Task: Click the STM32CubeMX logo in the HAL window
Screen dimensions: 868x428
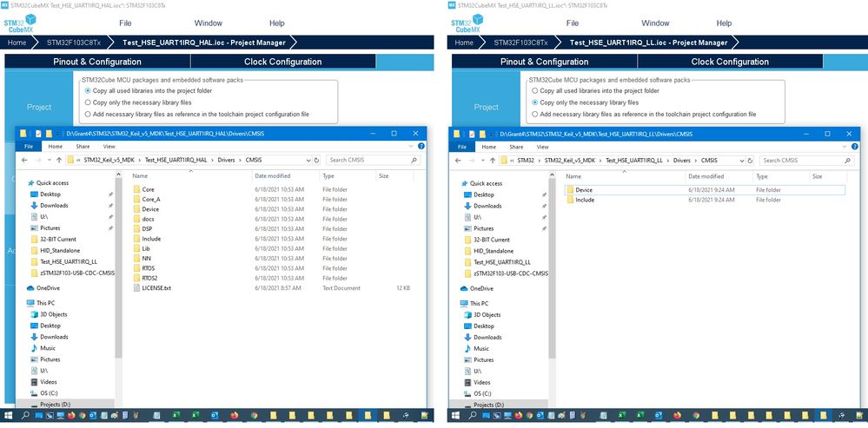Action: (x=21, y=23)
